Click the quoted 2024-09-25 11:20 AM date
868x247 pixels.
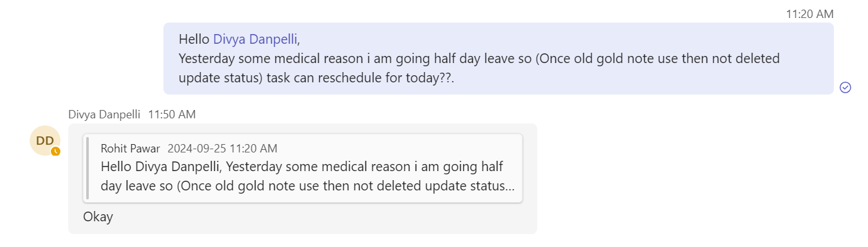click(x=223, y=149)
